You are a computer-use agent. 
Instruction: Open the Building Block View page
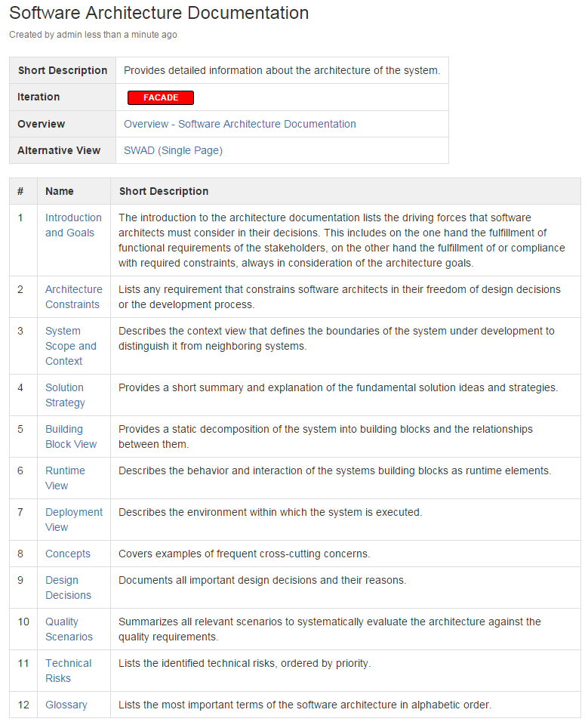[x=70, y=437]
